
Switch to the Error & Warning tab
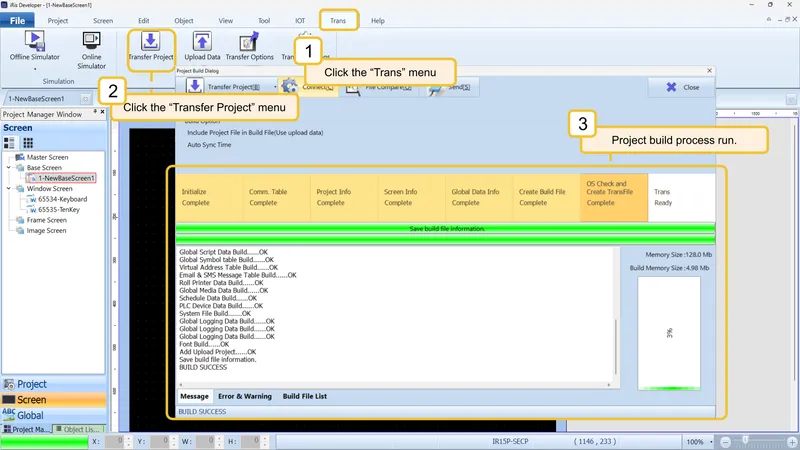245,396
